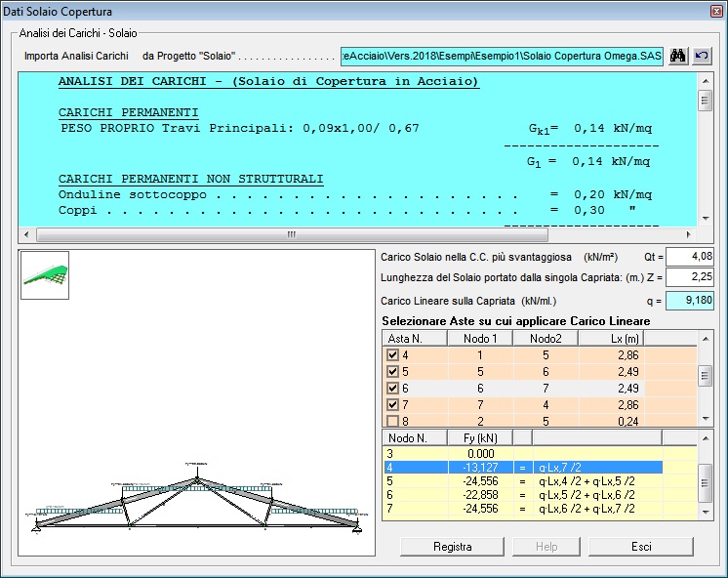Uncheck the Asta 6 checkbox
The height and width of the screenshot is (578, 728).
coord(392,388)
